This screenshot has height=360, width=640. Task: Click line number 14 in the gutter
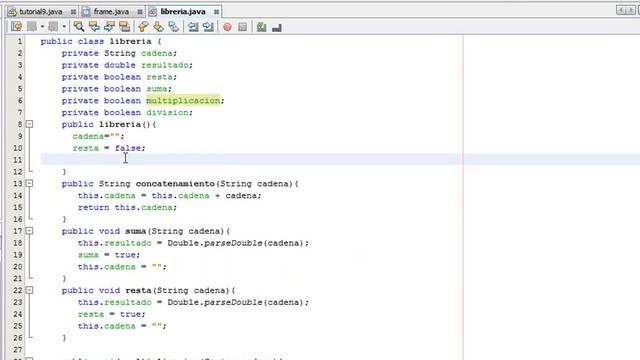[x=18, y=196]
